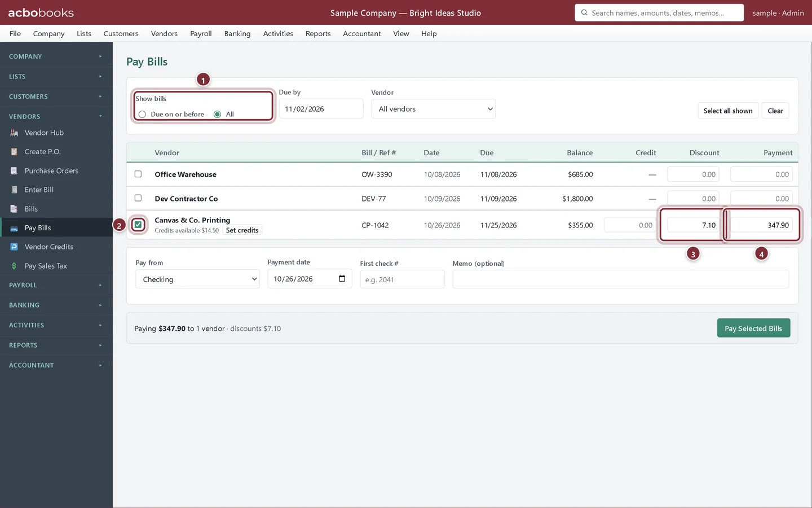Open the All vendors dropdown
This screenshot has width=812, height=508.
point(433,109)
